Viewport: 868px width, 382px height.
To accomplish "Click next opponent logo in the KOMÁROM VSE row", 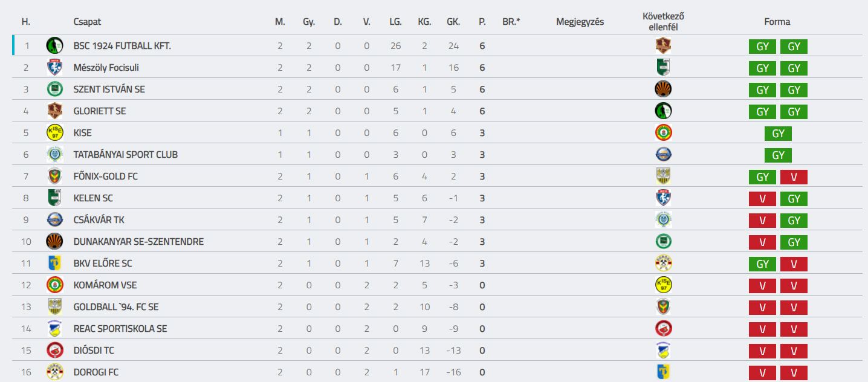I will click(663, 285).
